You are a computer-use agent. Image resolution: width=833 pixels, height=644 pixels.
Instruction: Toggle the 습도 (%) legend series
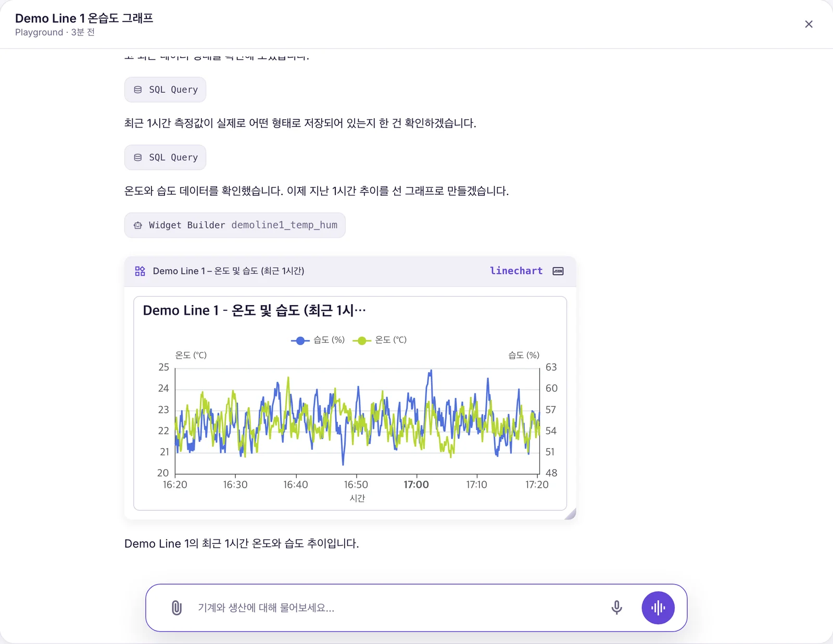pos(318,340)
